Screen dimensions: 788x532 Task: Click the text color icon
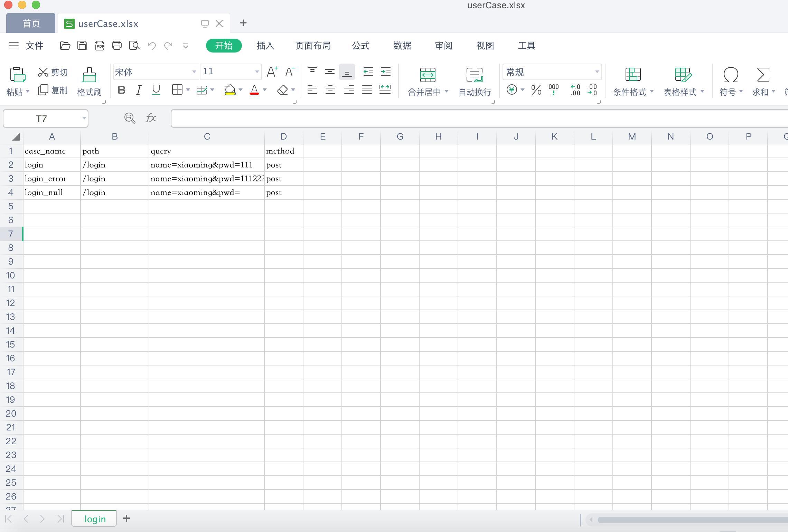(x=255, y=90)
